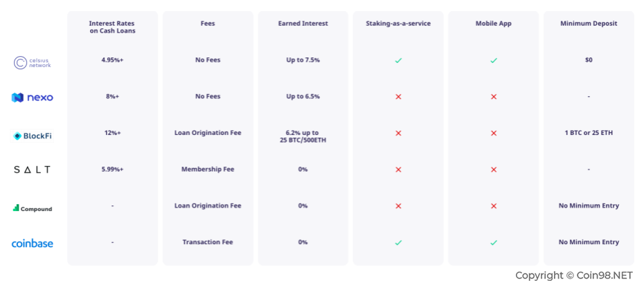Click the Copyright Coin98.NET text
Viewport: 644px width, 285px height.
pyautogui.click(x=574, y=275)
